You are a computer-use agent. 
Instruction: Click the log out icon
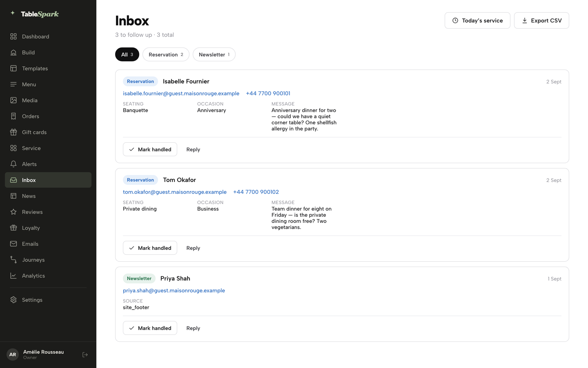click(85, 355)
